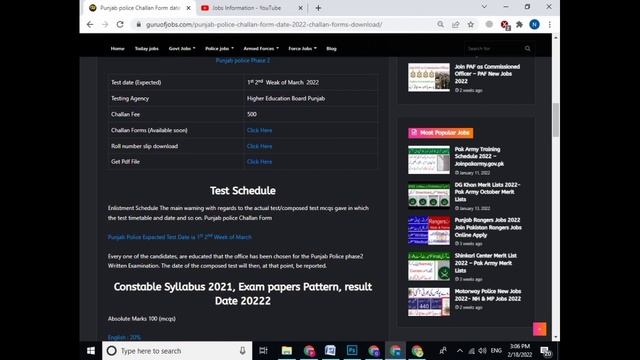Open the Punjab Rangers Jobs thumbnail

click(429, 231)
